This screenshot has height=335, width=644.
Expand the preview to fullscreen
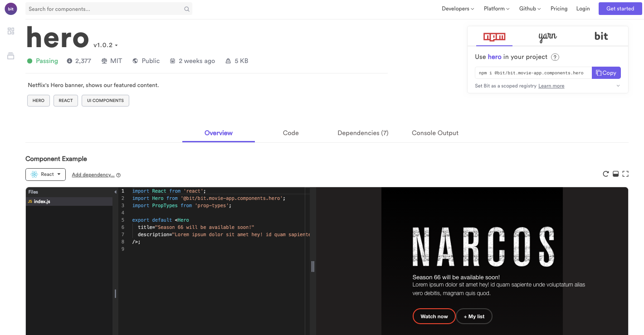click(626, 174)
